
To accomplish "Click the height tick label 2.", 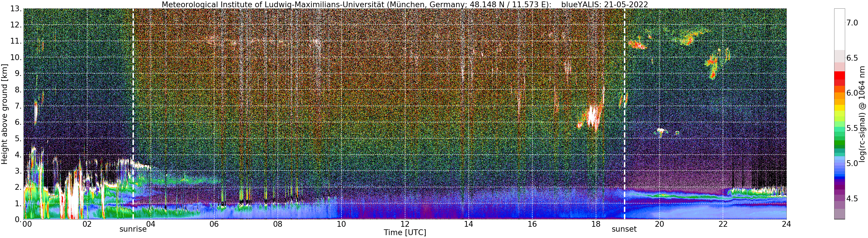I will coord(18,187).
